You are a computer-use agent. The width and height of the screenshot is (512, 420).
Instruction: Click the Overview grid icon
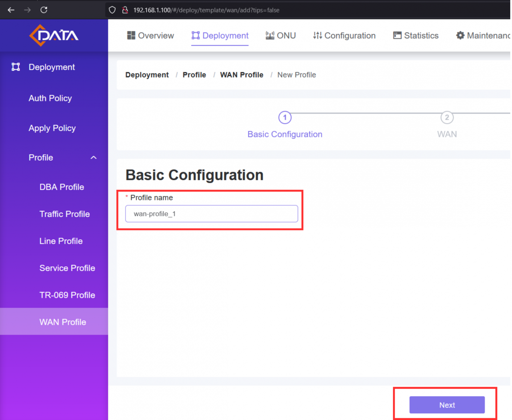click(132, 35)
